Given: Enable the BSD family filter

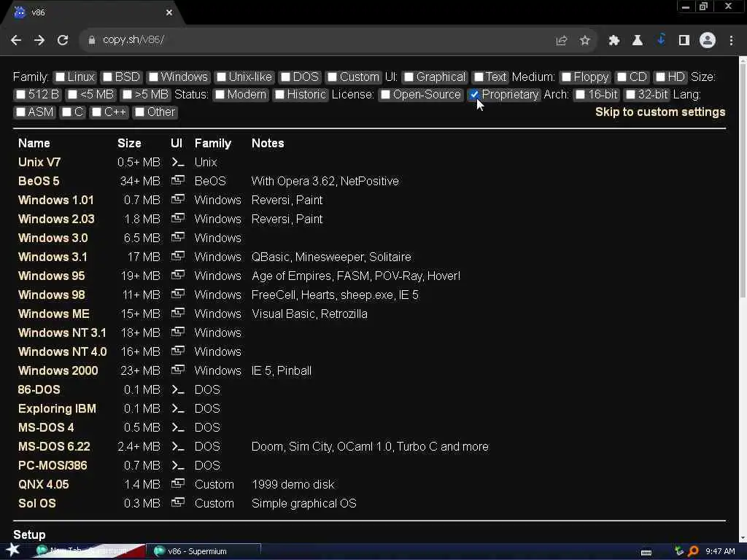Looking at the screenshot, I should tap(108, 77).
